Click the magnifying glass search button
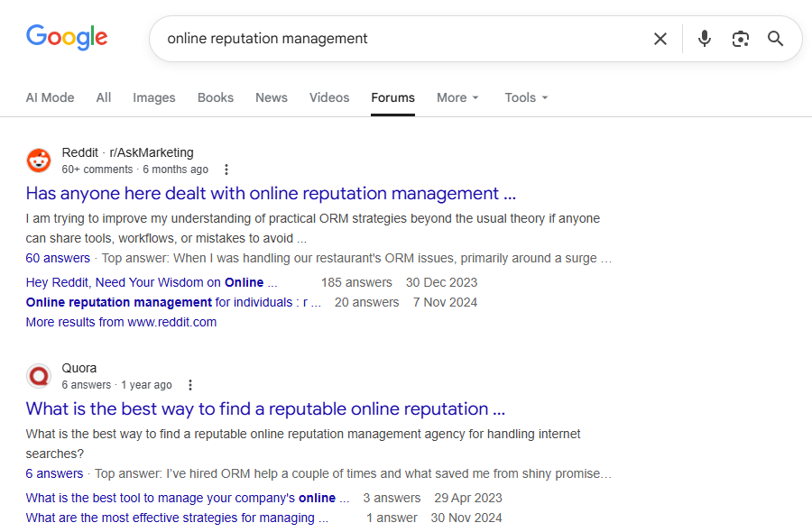Screen dimensions: 812x532 [775, 39]
